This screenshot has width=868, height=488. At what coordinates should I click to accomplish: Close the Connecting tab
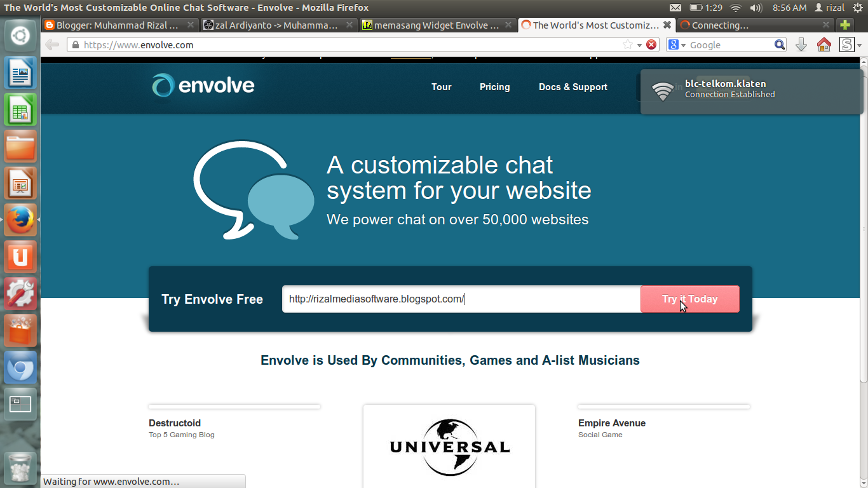tap(826, 25)
